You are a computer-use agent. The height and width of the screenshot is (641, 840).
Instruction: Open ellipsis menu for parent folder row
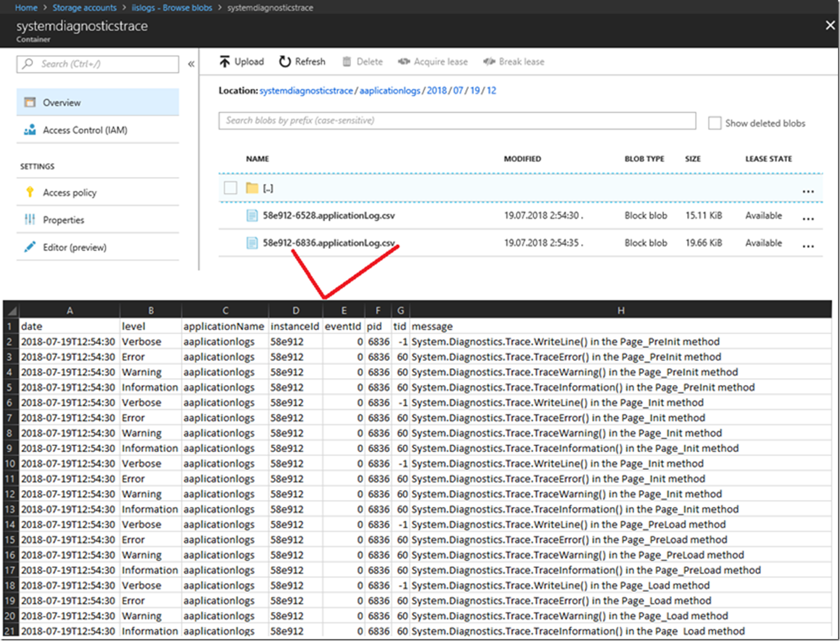pos(808,191)
